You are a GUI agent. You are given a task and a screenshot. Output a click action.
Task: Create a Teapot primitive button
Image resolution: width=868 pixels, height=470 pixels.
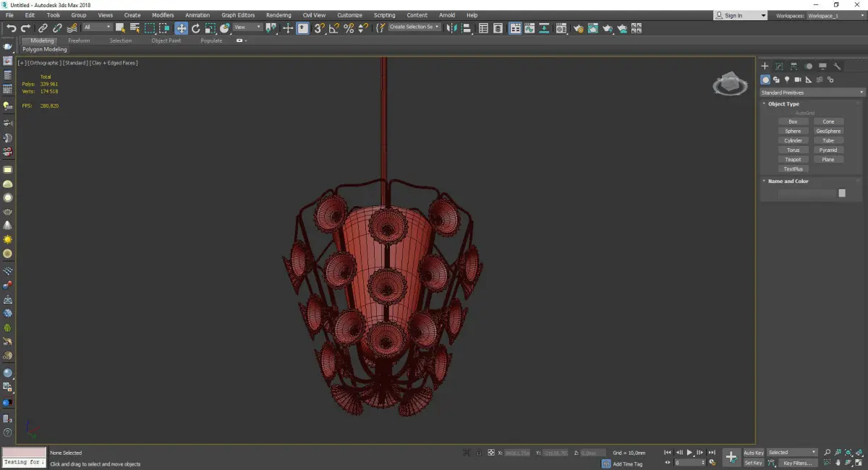point(793,160)
